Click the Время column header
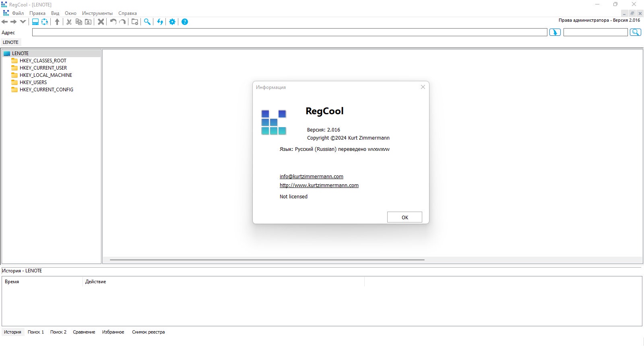 [42, 282]
